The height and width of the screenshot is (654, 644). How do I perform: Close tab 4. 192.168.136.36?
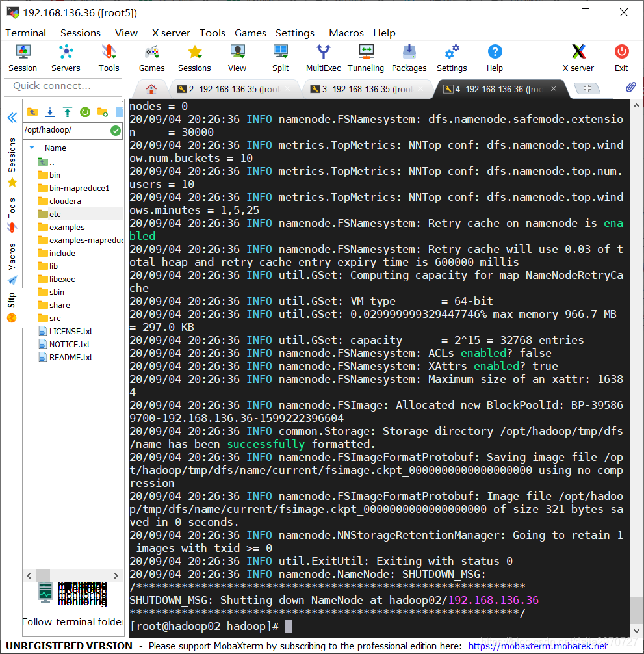tap(554, 88)
